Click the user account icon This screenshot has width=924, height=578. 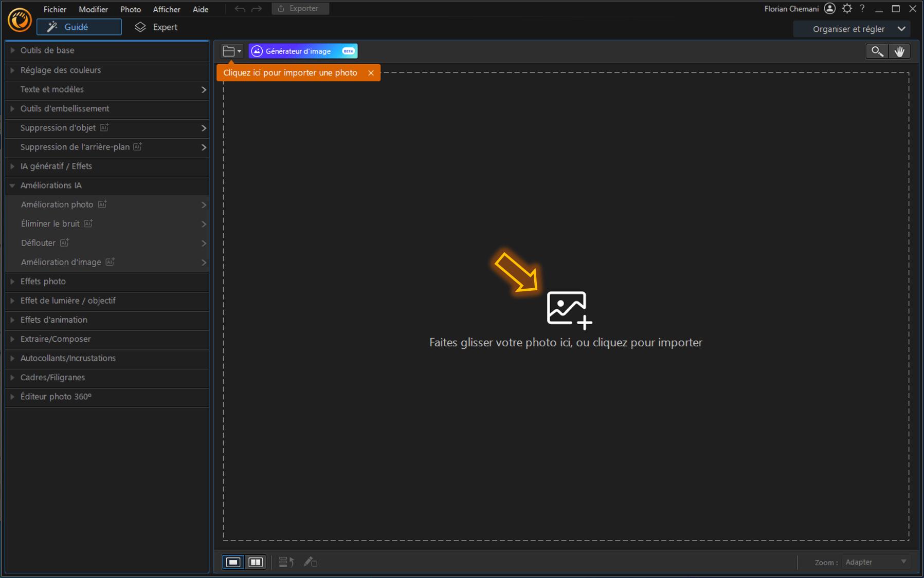[x=829, y=8]
